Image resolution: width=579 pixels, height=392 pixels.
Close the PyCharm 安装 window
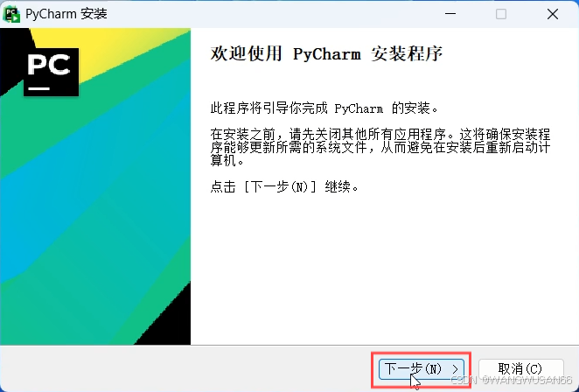553,14
